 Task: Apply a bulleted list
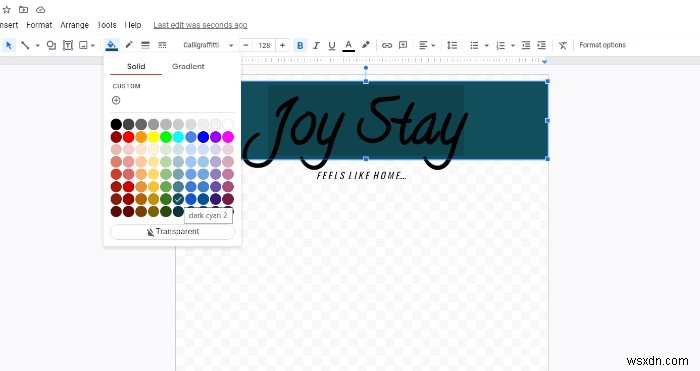474,45
